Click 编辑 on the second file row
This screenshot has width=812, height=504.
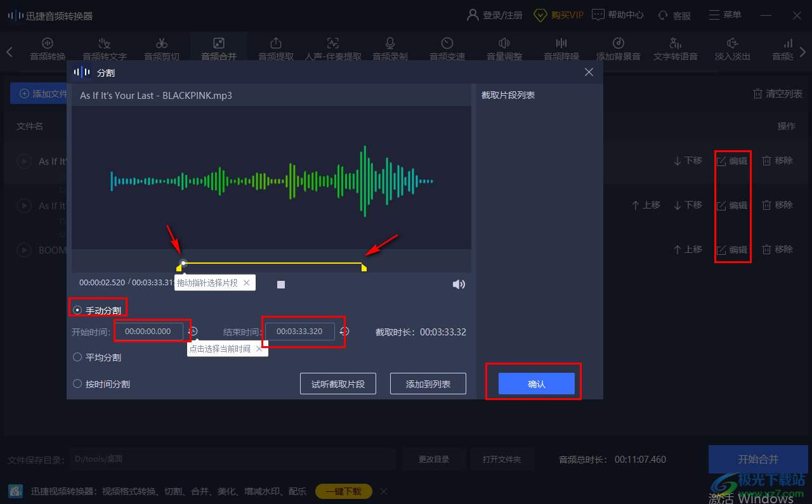tap(732, 205)
